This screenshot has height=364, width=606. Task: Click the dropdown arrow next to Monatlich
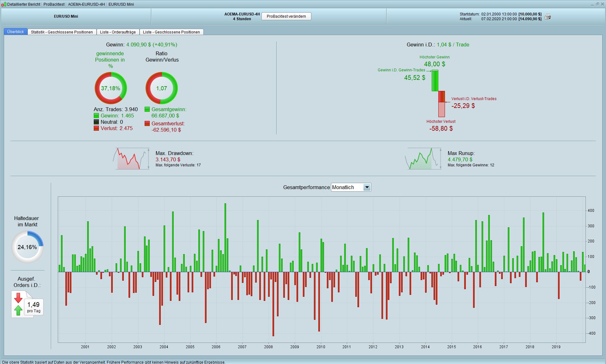pos(367,187)
